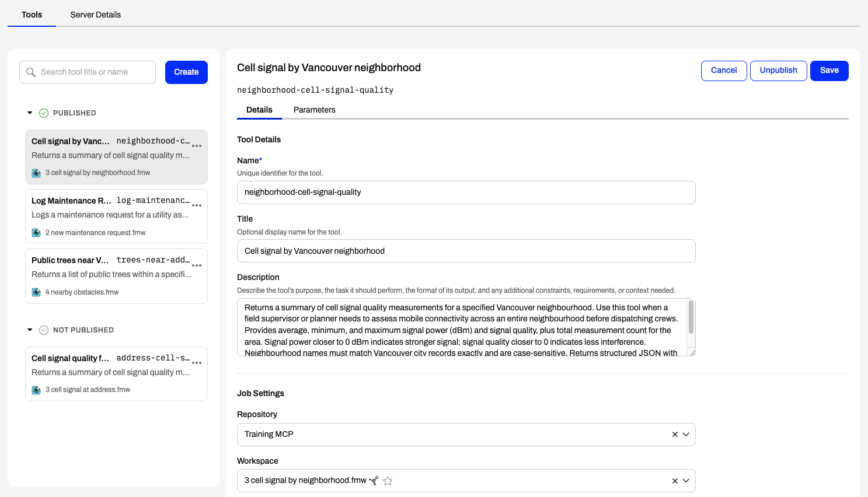Collapse the Published section
Screen dimensions: 868x497
click(30, 113)
